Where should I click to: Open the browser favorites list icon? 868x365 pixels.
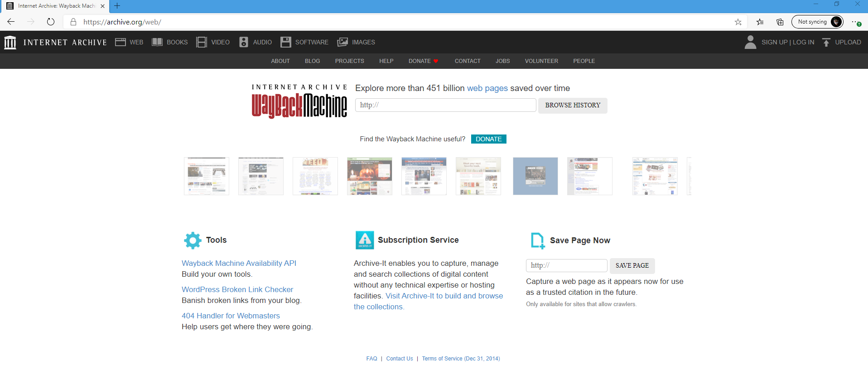[760, 22]
